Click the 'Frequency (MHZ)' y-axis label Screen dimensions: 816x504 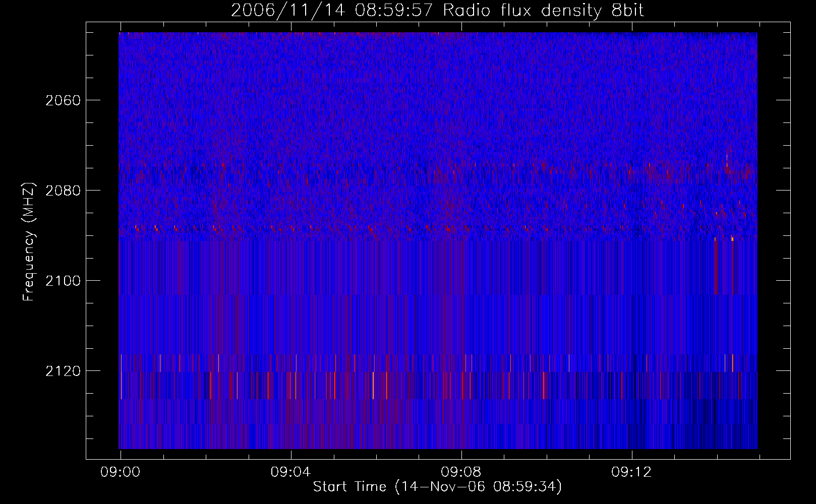pos(29,242)
